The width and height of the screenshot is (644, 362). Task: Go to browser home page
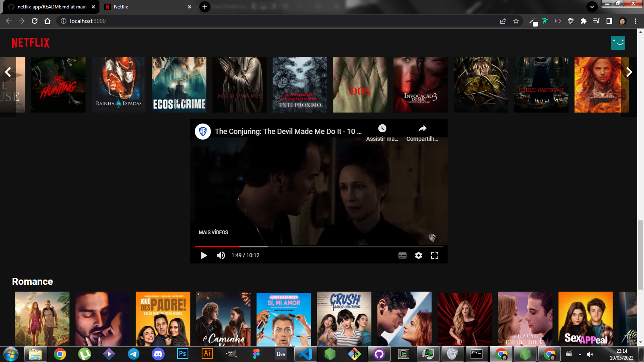[47, 21]
